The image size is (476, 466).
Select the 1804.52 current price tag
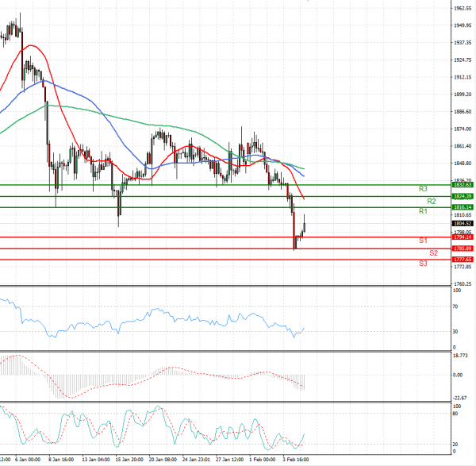[463, 224]
